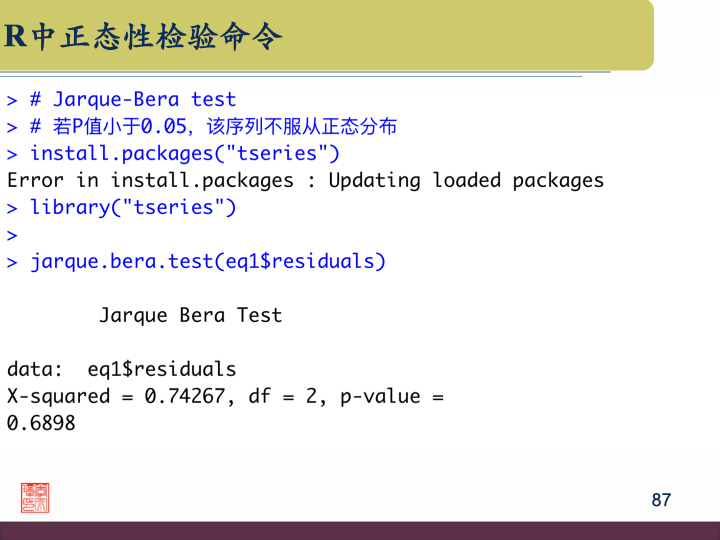Click the red seal logo at bottom left

(x=35, y=497)
